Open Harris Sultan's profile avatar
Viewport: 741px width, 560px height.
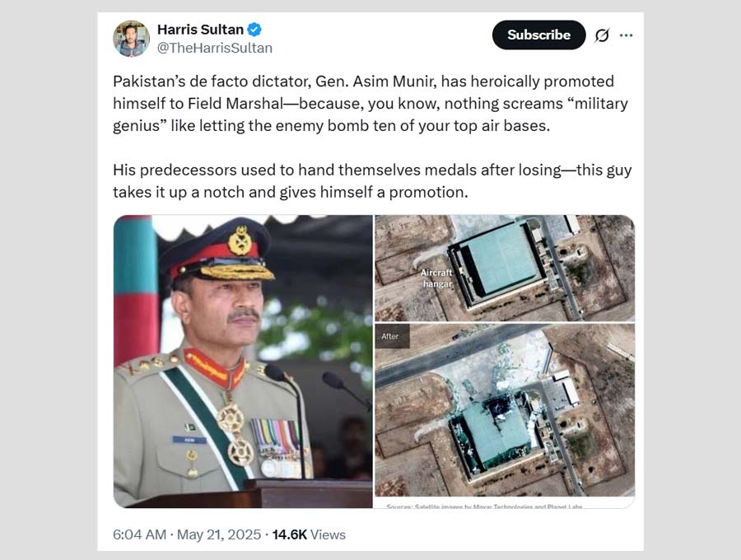[131, 39]
